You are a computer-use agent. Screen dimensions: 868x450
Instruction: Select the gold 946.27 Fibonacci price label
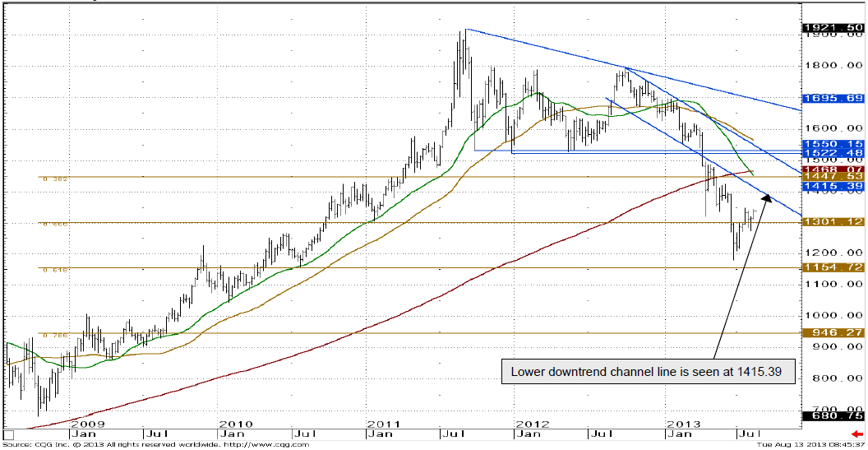click(833, 333)
